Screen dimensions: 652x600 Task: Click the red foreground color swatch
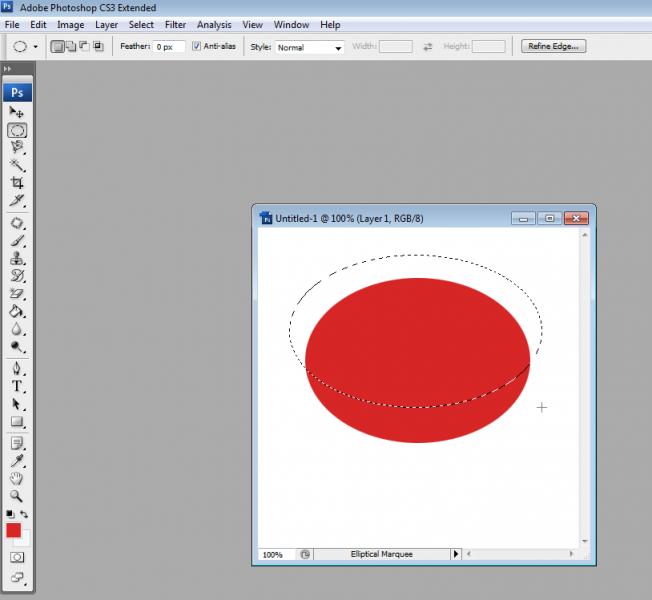(13, 530)
